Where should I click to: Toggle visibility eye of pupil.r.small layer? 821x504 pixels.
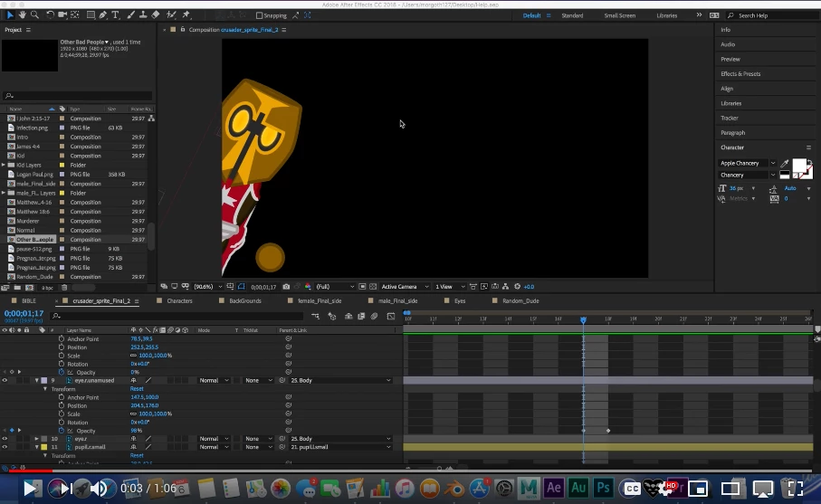pos(5,447)
